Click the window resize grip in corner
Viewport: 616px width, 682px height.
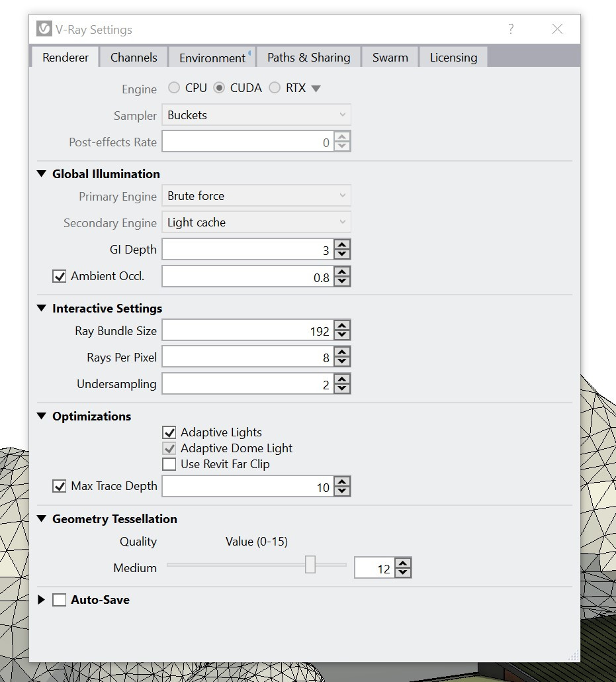click(574, 656)
